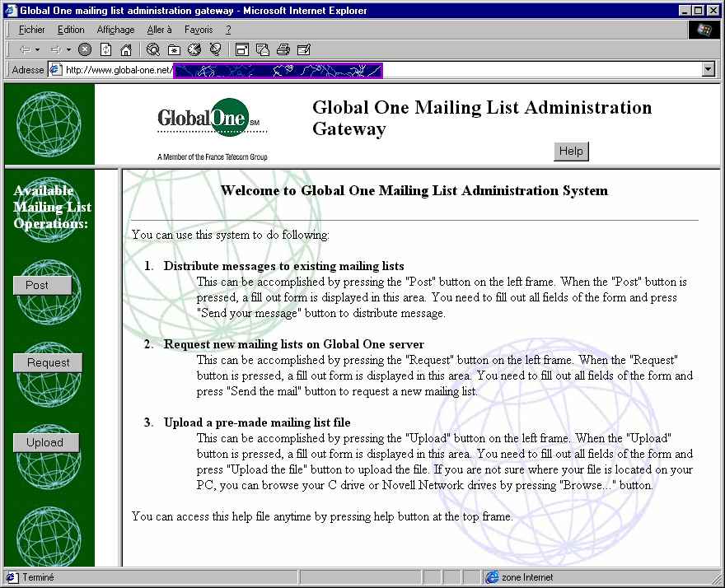The width and height of the screenshot is (725, 588).
Task: Click the heading "Welcome to Global One Mailing List Administration System"
Action: coord(414,190)
